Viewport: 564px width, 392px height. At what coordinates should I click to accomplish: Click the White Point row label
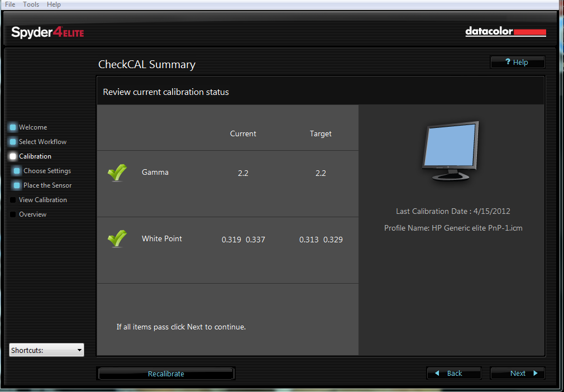(162, 238)
